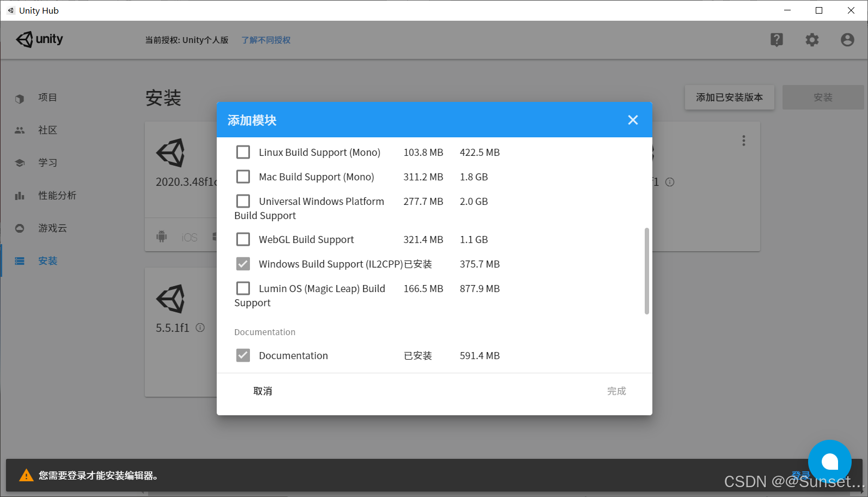Click the 添加模块 dialog title
Image resolution: width=868 pixels, height=497 pixels.
[252, 120]
